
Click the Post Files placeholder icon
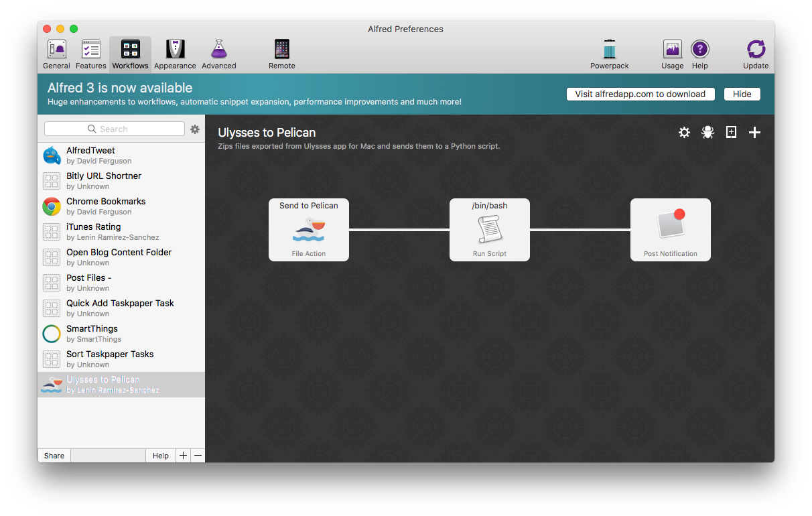tap(52, 283)
